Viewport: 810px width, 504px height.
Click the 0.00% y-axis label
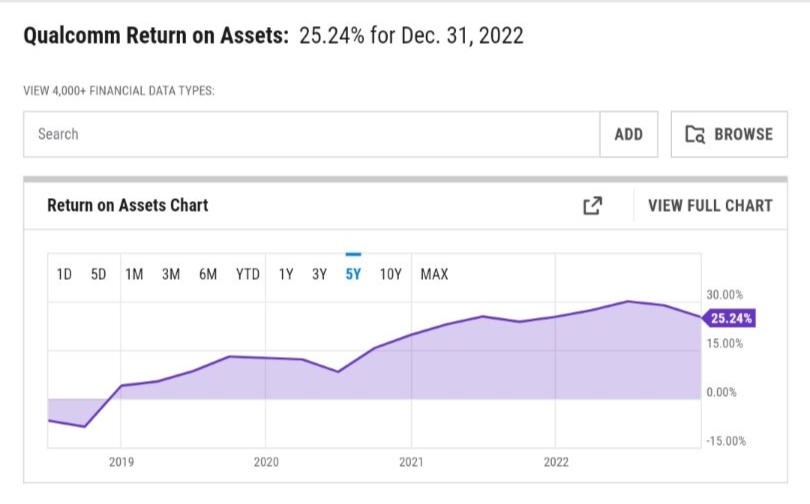[x=722, y=392]
